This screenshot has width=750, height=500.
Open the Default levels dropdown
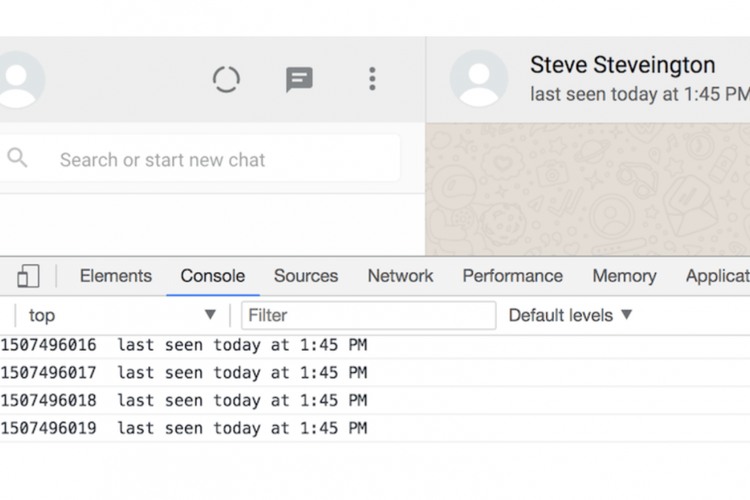click(x=570, y=315)
